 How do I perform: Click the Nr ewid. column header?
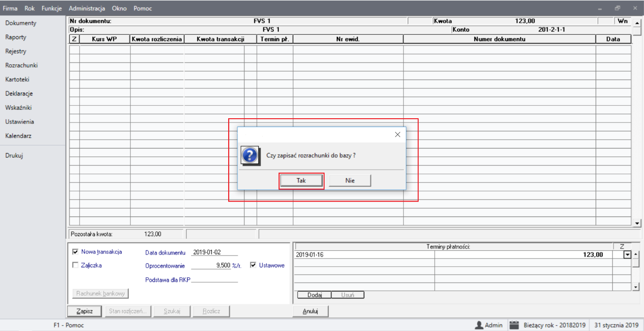tap(348, 39)
